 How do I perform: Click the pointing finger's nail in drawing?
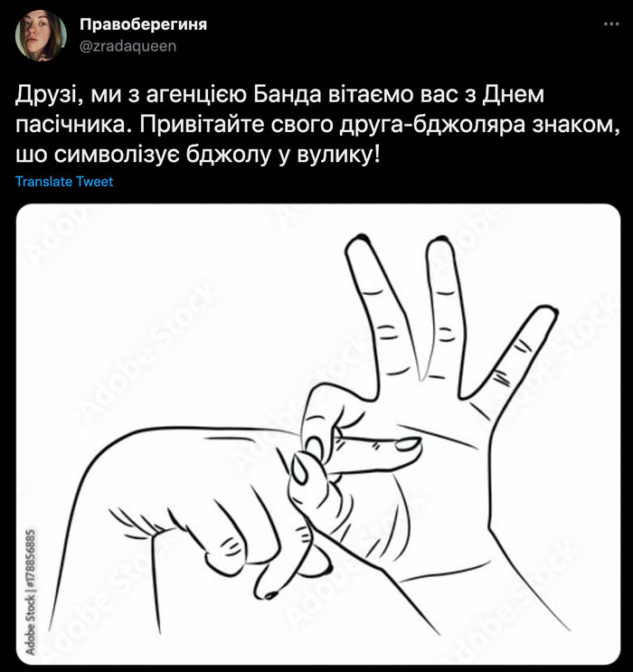(x=407, y=444)
